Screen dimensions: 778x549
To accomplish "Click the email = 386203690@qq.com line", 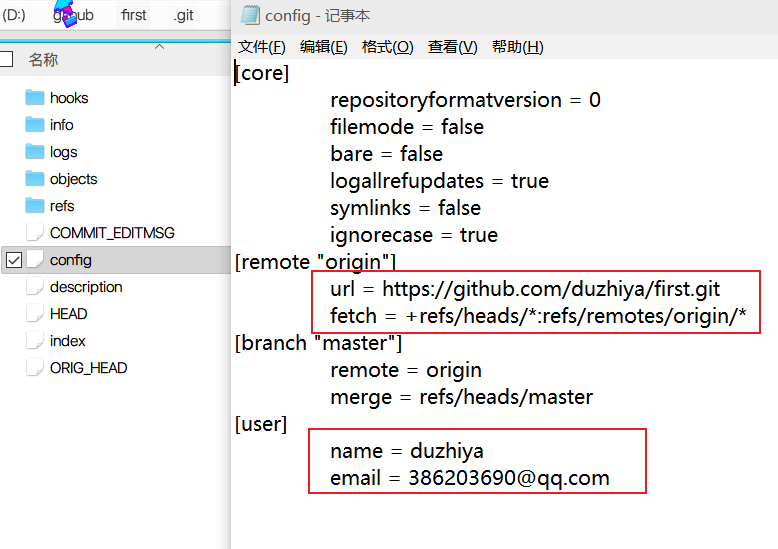I will tap(470, 479).
